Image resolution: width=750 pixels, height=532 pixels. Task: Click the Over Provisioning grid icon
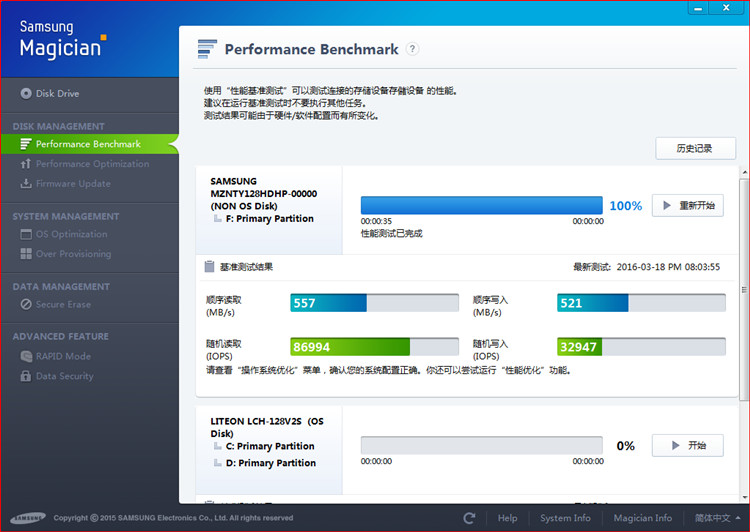click(x=26, y=254)
